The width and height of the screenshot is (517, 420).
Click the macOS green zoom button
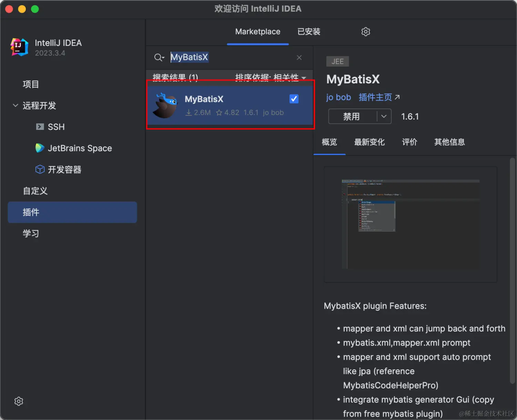(35, 9)
